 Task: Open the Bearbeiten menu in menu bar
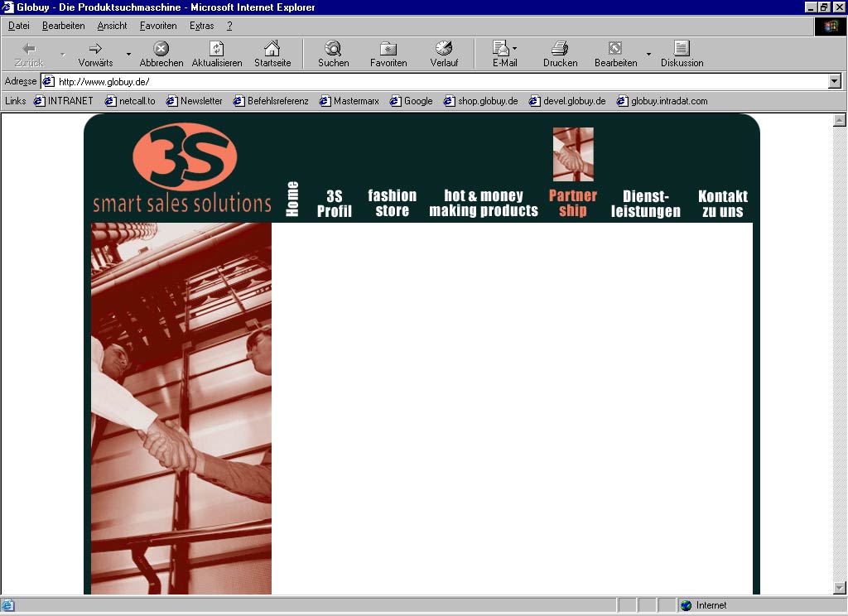tap(63, 26)
